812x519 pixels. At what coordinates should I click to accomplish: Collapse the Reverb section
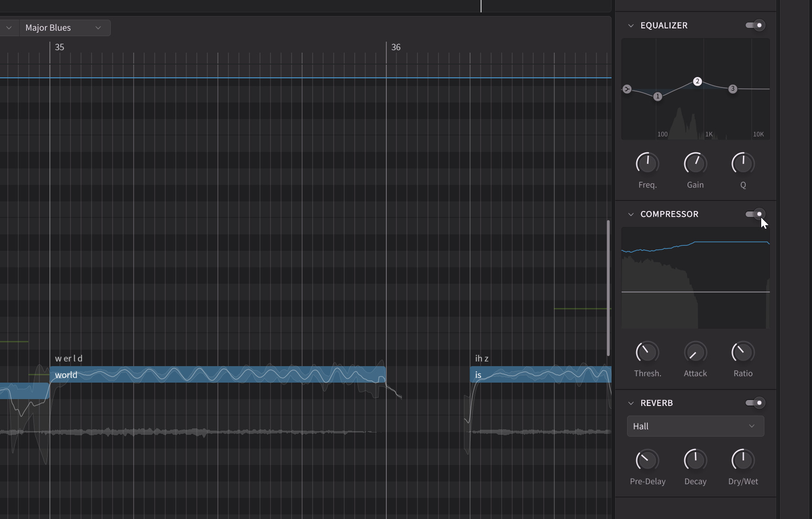click(631, 403)
